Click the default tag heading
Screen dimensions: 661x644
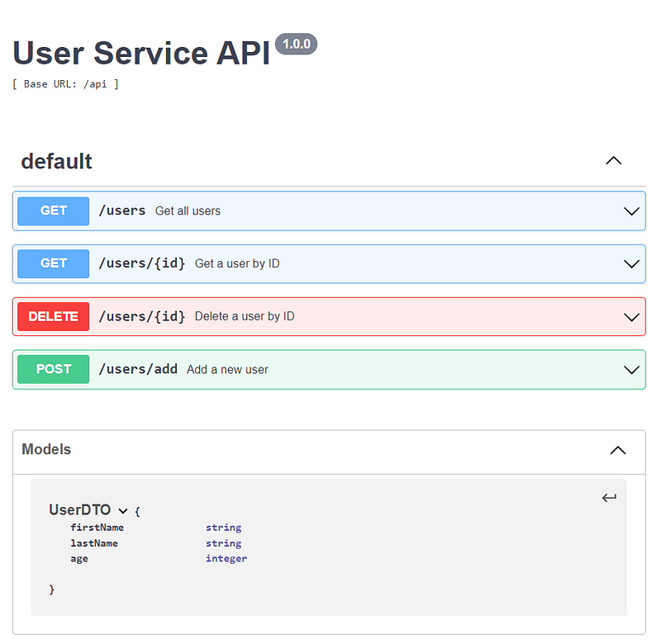[x=56, y=161]
